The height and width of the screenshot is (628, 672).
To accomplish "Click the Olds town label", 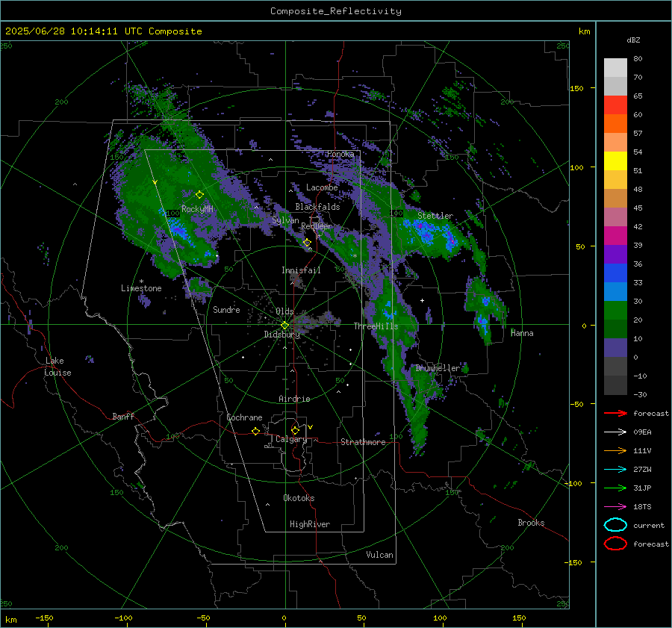I will 284,311.
